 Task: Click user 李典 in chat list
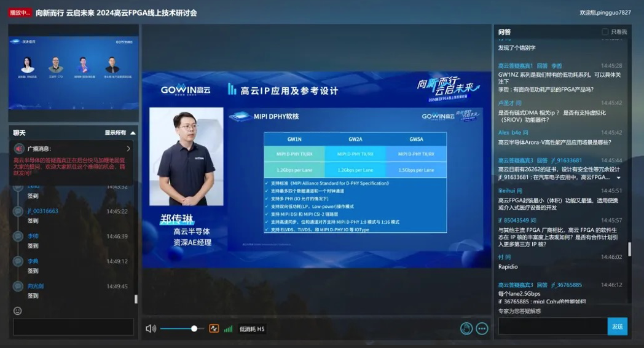pos(33,261)
